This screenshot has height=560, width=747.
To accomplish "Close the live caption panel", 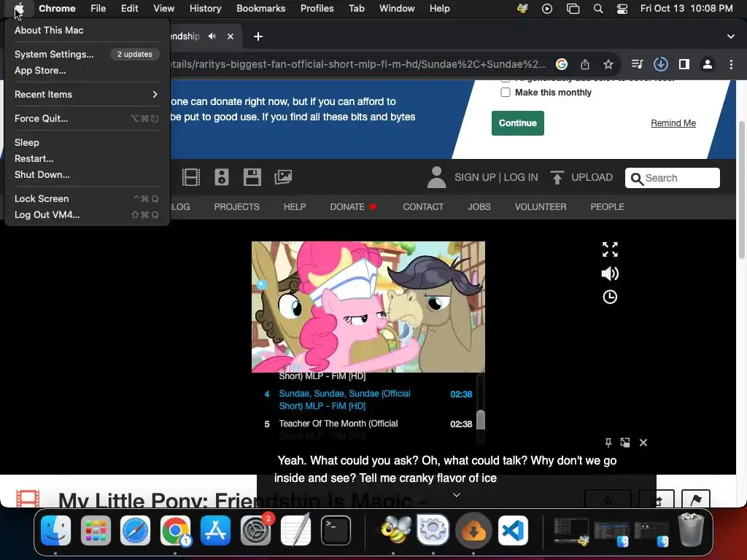I will [x=643, y=443].
